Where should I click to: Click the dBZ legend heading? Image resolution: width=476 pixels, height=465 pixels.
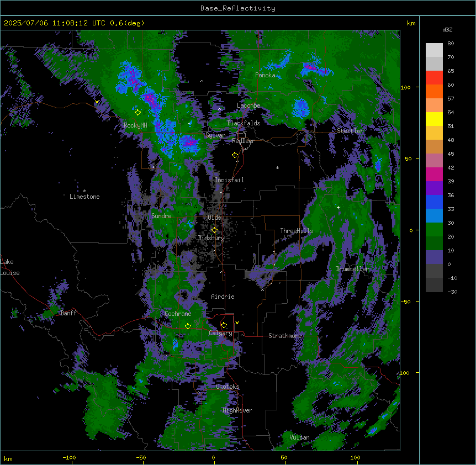click(447, 29)
